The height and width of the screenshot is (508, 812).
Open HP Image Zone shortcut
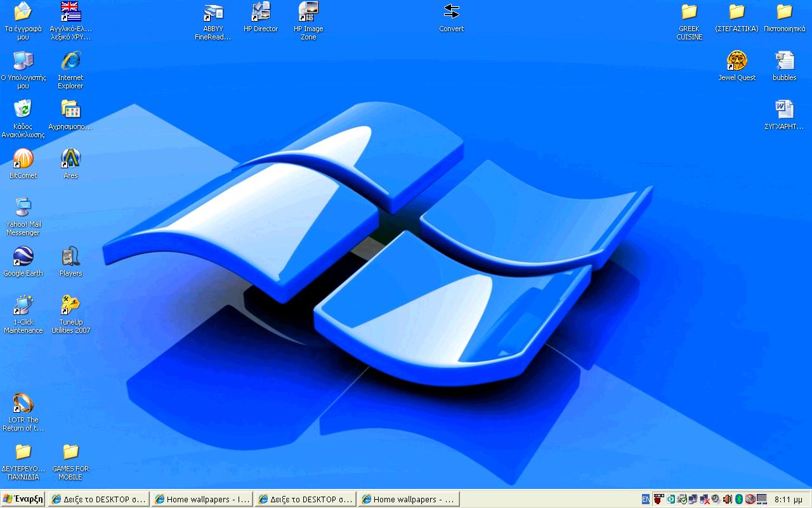(x=308, y=21)
